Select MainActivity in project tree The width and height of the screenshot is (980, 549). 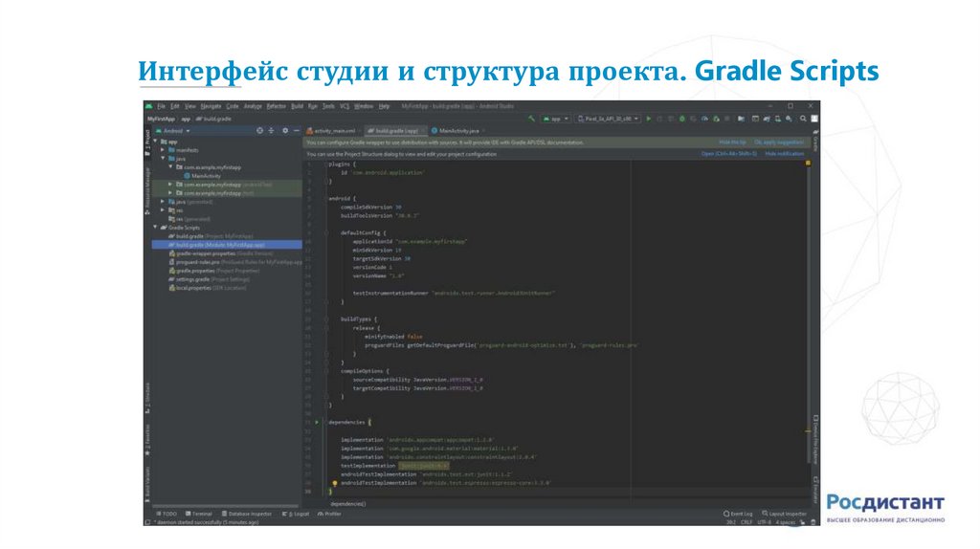[x=202, y=176]
